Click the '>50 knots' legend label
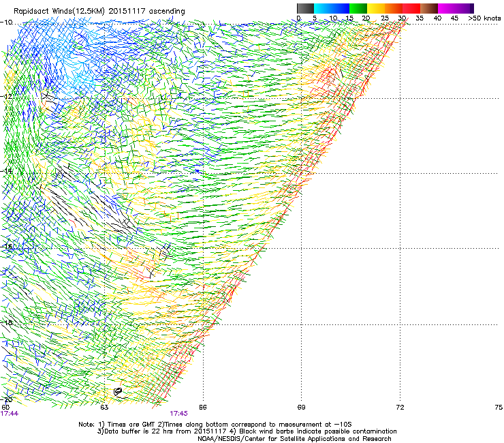 click(x=484, y=18)
